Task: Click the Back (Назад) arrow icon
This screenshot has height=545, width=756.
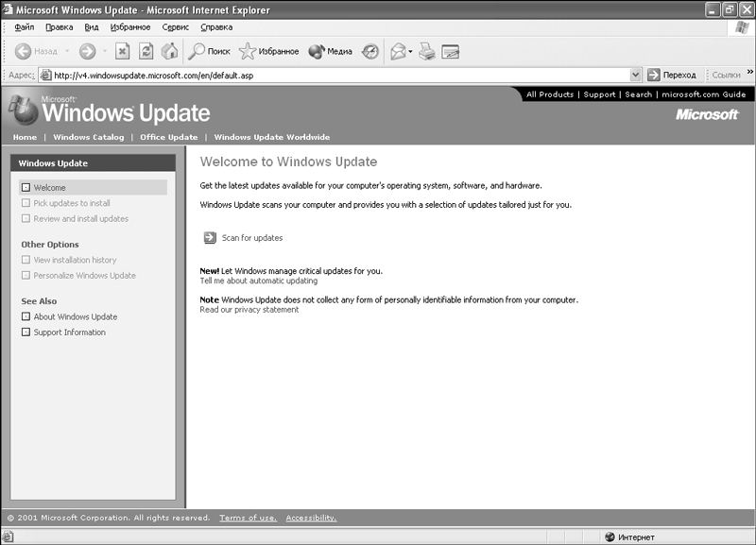Action: pos(23,51)
